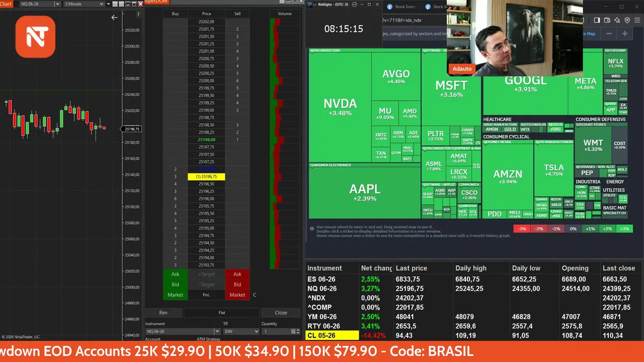The image size is (644, 362).
Task: Click the Quantity input field
Action: click(276, 331)
